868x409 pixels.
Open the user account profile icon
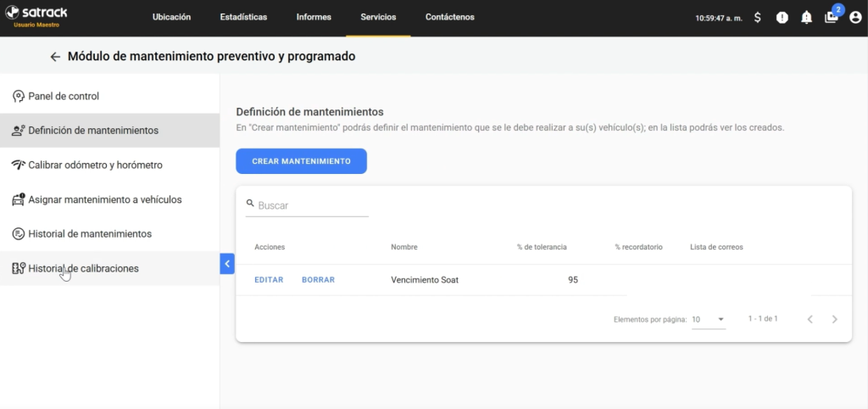(x=855, y=18)
